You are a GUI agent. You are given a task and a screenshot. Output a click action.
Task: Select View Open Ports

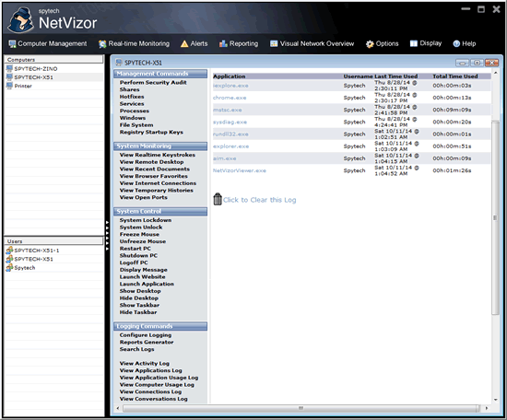pyautogui.click(x=144, y=197)
